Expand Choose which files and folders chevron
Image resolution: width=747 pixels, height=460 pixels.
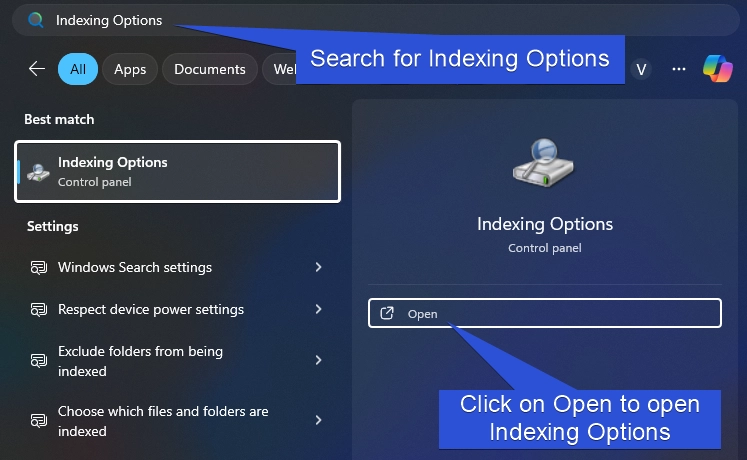[x=318, y=420]
